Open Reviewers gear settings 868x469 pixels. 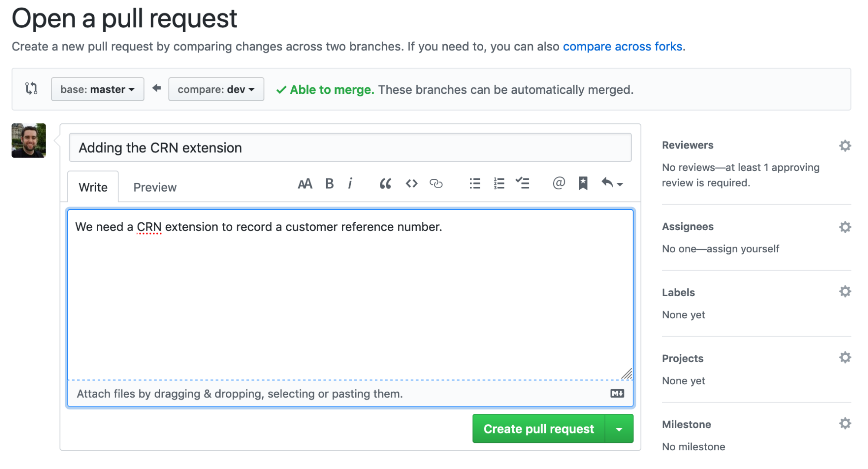point(845,145)
